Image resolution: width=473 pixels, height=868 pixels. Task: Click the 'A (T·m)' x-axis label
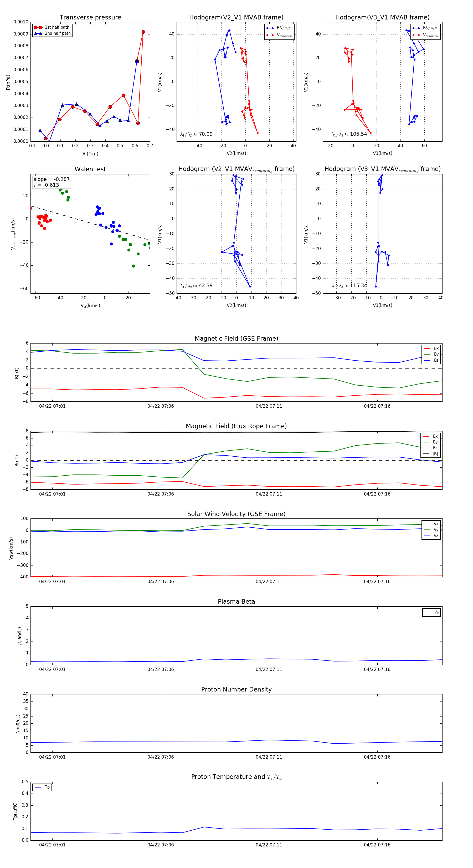(x=90, y=154)
